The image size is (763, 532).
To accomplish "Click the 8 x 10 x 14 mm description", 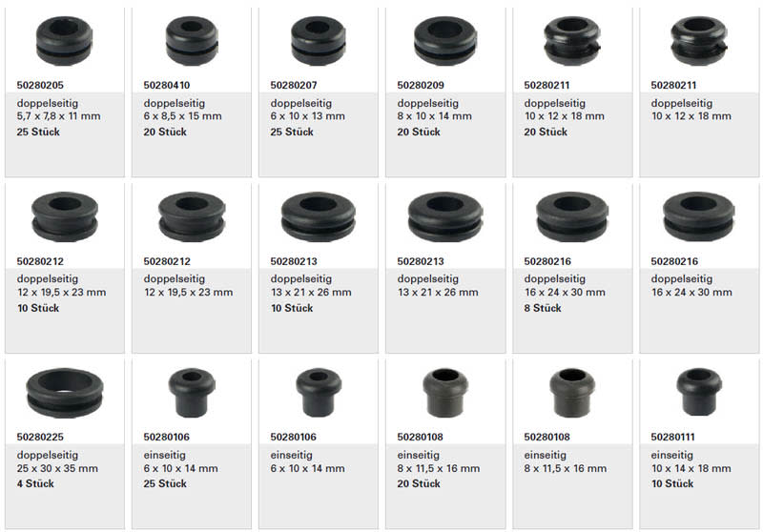I will click(x=435, y=116).
